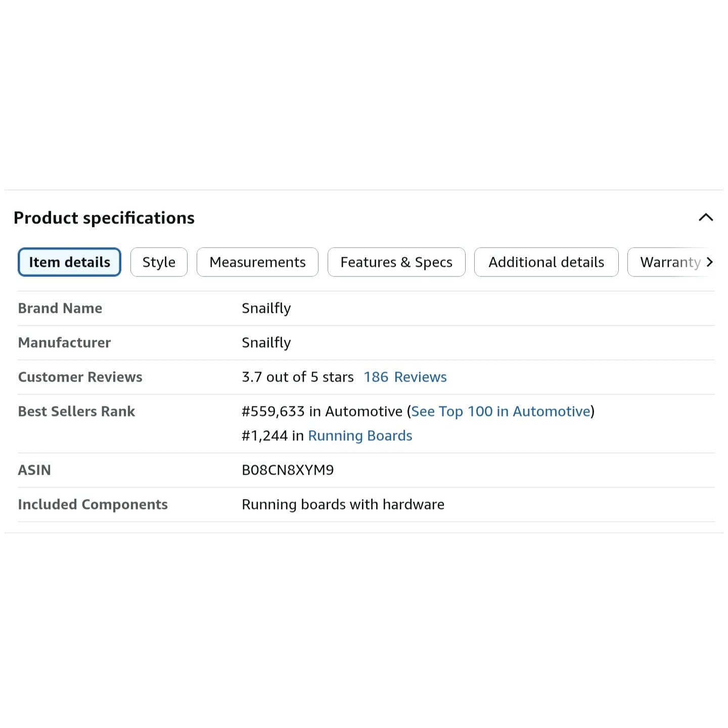Select the Item details tab
The image size is (728, 728).
click(x=69, y=262)
